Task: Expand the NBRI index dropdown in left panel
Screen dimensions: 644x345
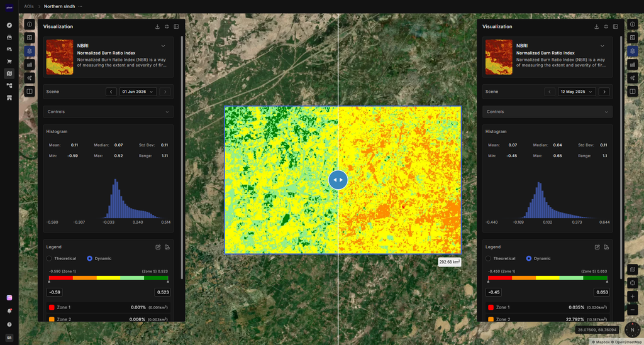Action: pyautogui.click(x=163, y=46)
